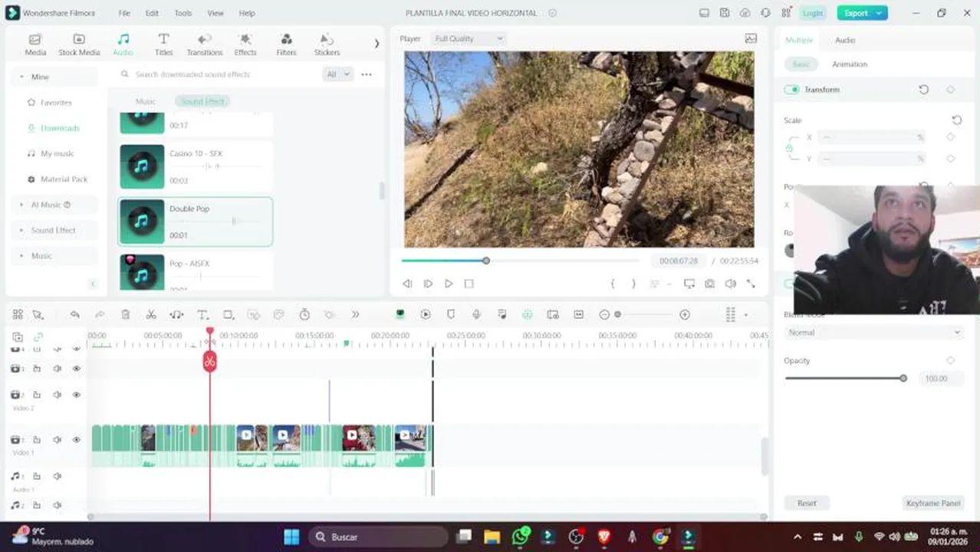980x552 pixels.
Task: Open the speed timer tool
Action: (x=304, y=315)
